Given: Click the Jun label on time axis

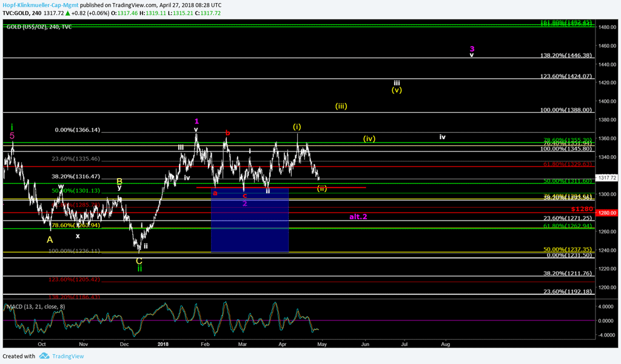Looking at the screenshot, I should pos(365,344).
